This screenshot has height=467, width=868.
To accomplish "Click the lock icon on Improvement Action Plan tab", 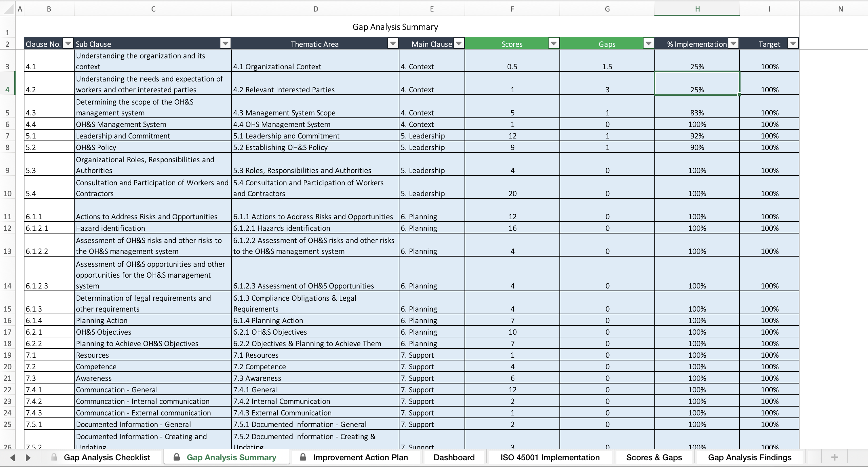I will (x=303, y=457).
